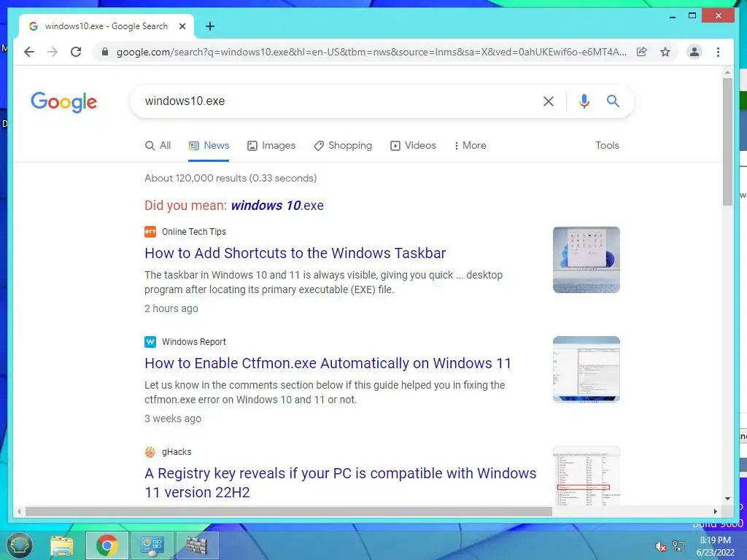Expand the More search categories menu
The image size is (747, 560).
click(470, 146)
